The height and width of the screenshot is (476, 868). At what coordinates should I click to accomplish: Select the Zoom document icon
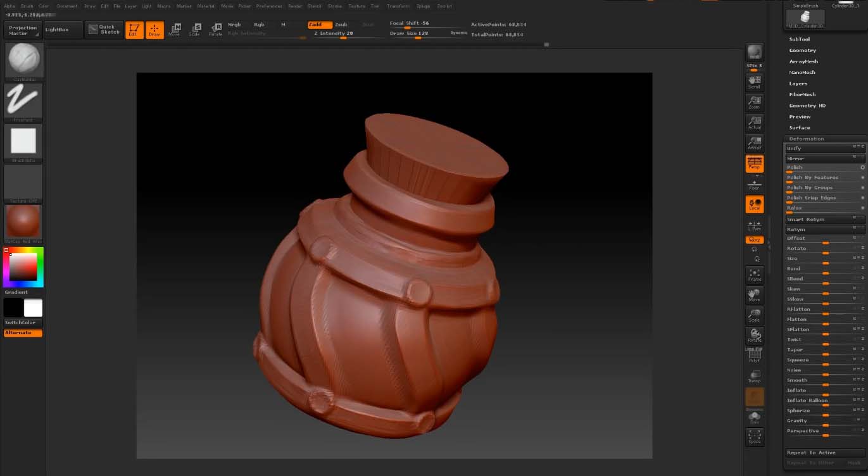[x=754, y=103]
